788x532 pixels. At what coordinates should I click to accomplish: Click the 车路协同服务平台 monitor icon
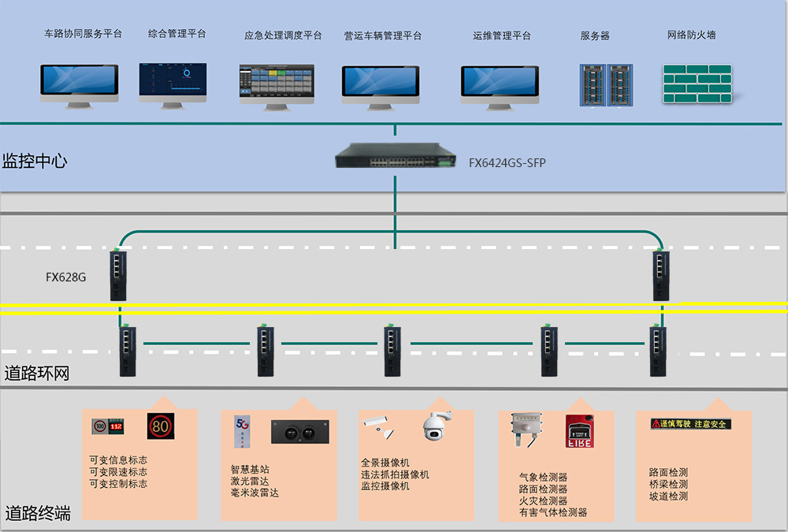click(80, 83)
